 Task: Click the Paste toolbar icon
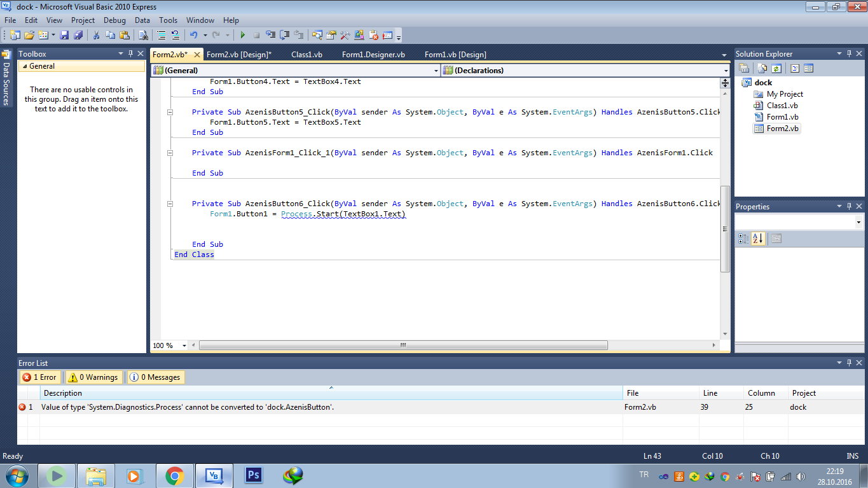pos(125,35)
